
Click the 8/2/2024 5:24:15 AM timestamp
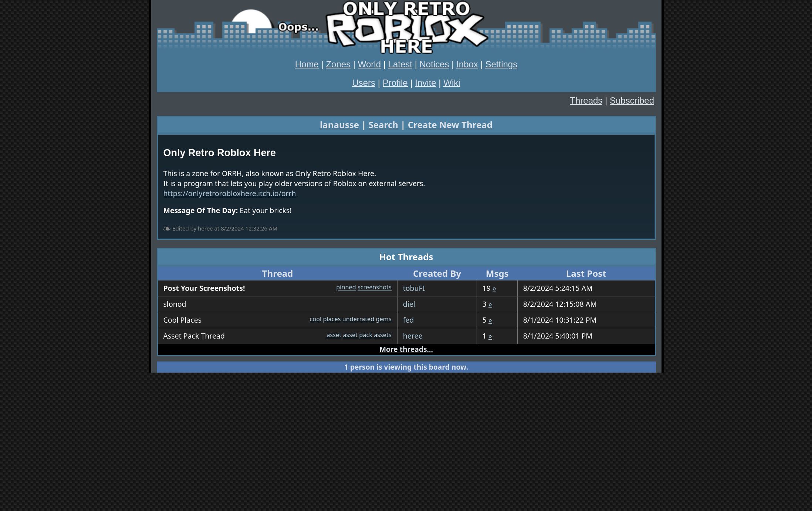pyautogui.click(x=558, y=288)
